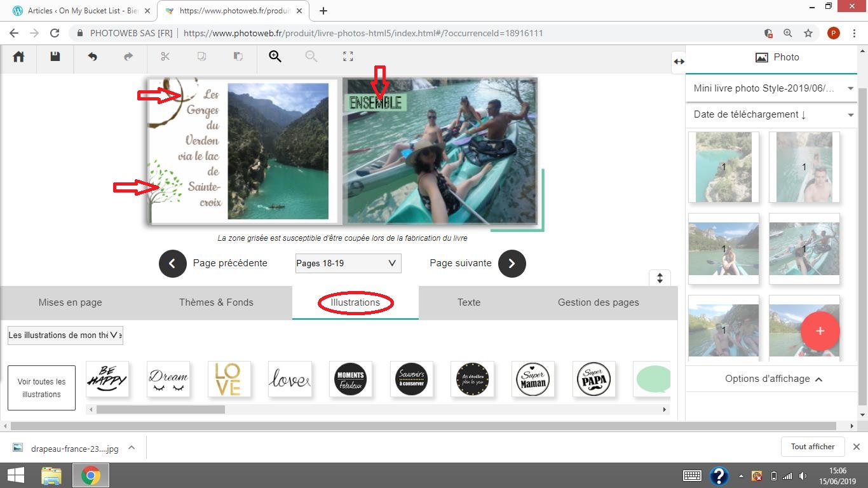Save the photo book with the floppy disk icon
The height and width of the screenshot is (488, 868).
click(x=55, y=57)
